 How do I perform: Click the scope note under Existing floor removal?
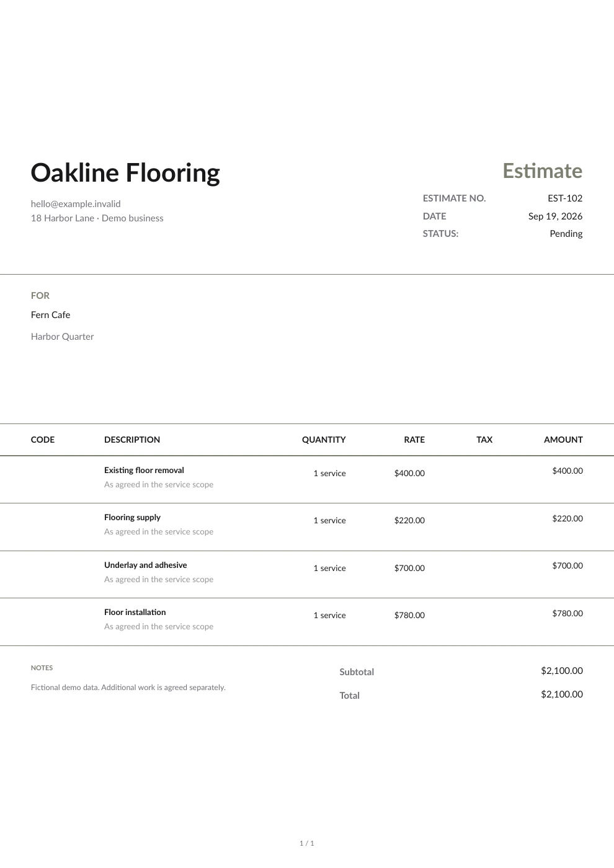pyautogui.click(x=159, y=485)
